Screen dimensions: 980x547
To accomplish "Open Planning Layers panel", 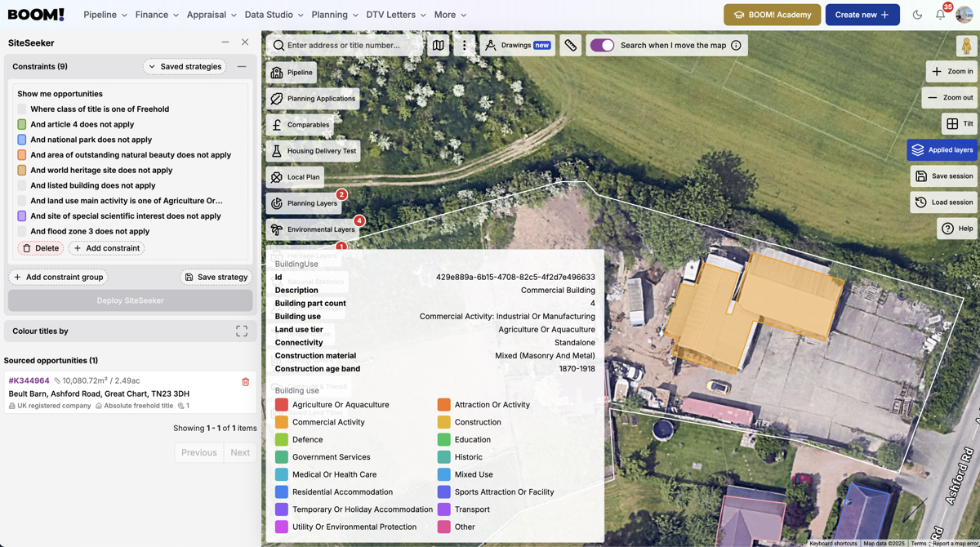I will click(x=304, y=203).
